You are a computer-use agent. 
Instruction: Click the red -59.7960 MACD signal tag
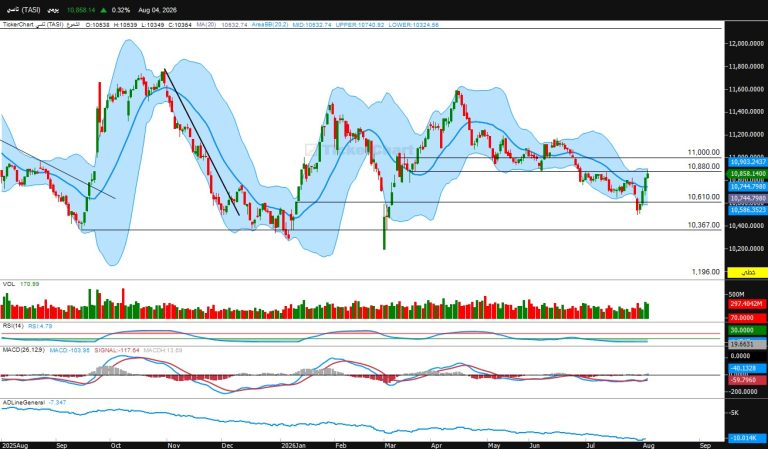pyautogui.click(x=747, y=379)
